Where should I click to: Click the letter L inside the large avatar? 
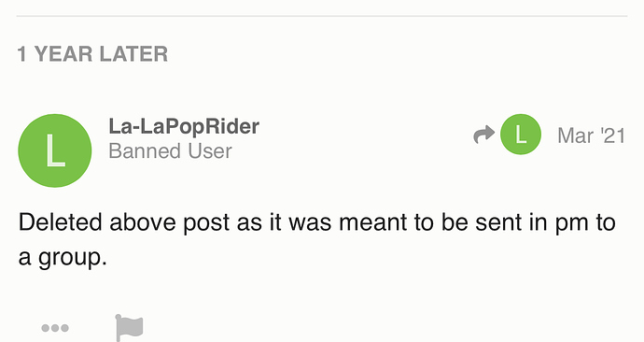(55, 150)
